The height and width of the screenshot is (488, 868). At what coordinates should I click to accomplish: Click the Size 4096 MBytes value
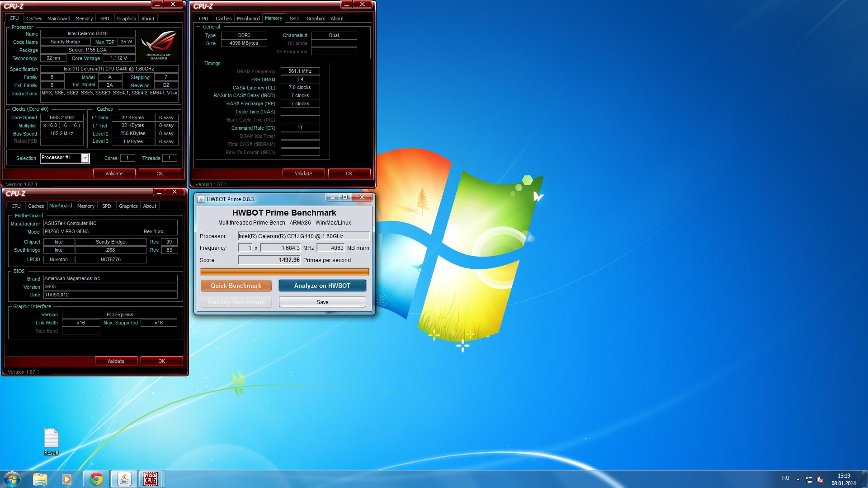click(244, 43)
